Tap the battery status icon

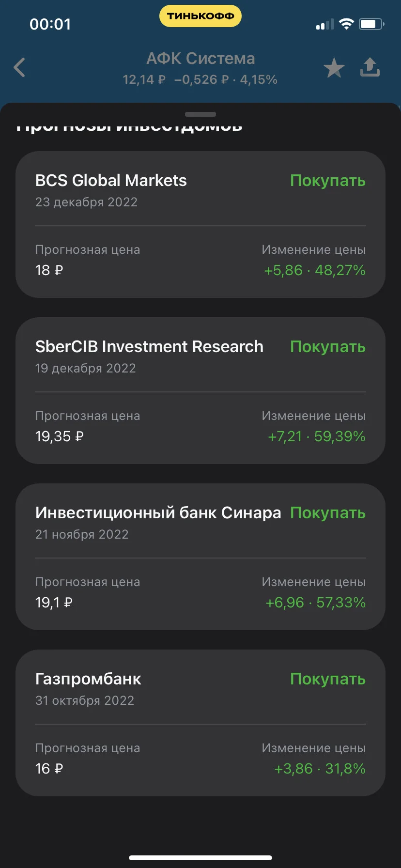371,24
